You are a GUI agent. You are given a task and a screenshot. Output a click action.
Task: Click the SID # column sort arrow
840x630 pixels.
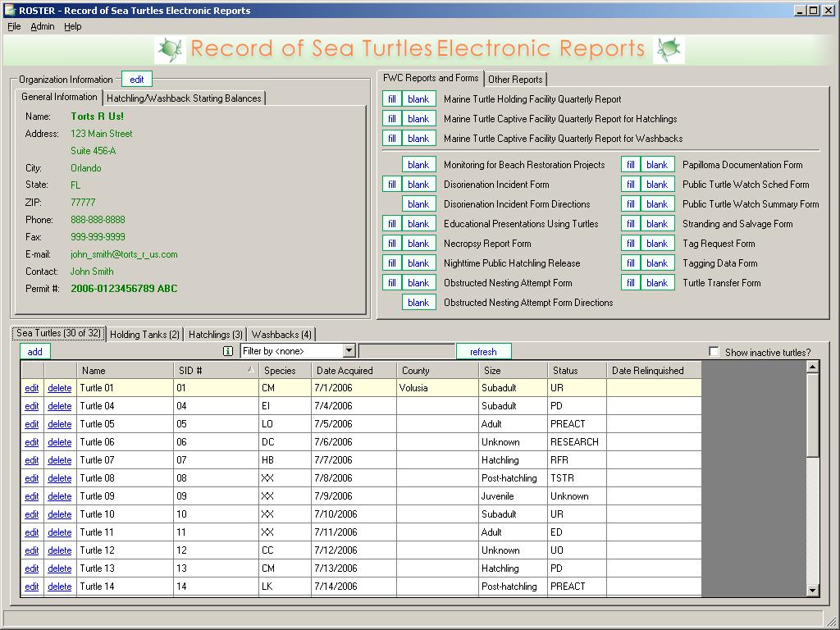pyautogui.click(x=251, y=370)
